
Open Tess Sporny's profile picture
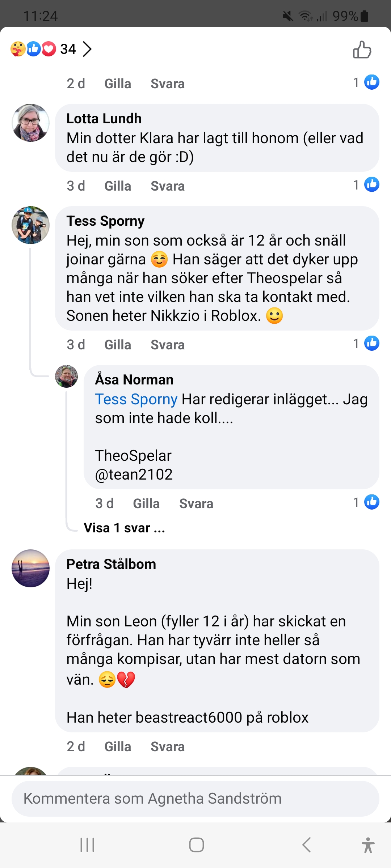tap(31, 225)
